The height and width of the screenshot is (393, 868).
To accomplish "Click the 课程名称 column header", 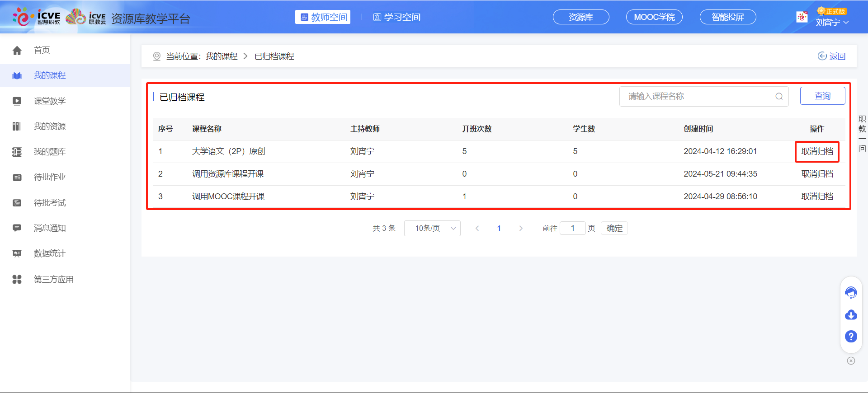I will (x=207, y=129).
